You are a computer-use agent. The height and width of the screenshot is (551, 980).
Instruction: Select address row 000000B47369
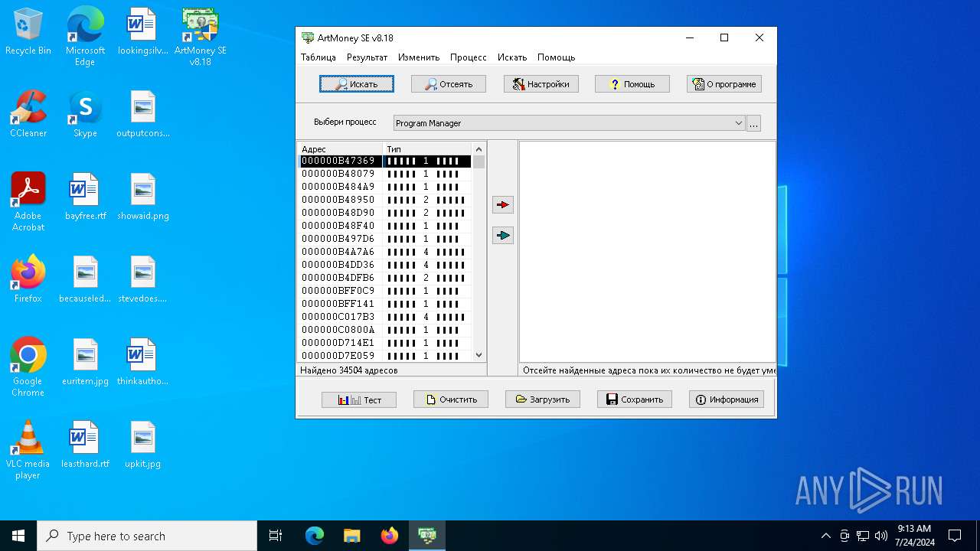pos(384,161)
